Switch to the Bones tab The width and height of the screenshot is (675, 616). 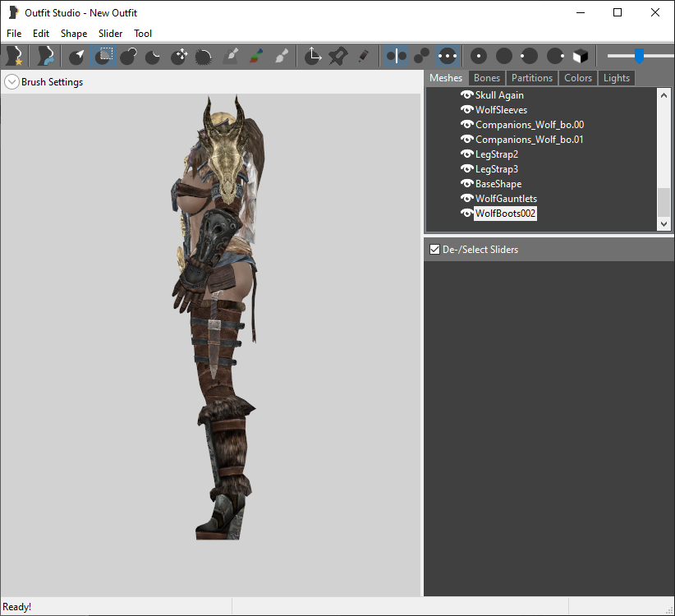(487, 78)
